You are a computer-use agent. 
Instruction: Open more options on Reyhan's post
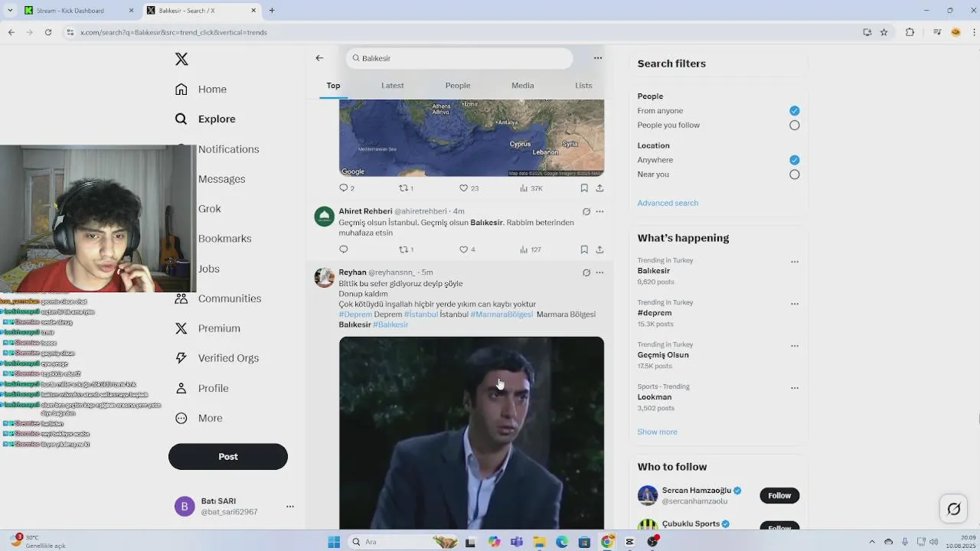[599, 272]
